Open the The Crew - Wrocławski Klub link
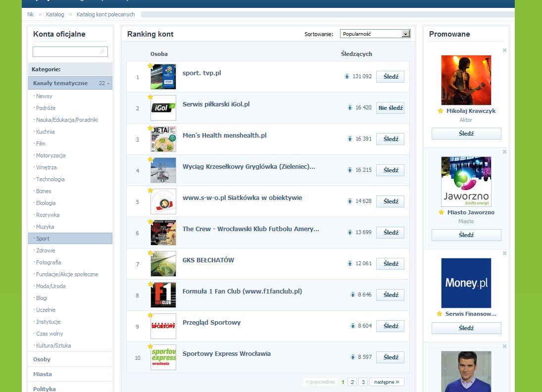542x392 pixels. point(251,229)
